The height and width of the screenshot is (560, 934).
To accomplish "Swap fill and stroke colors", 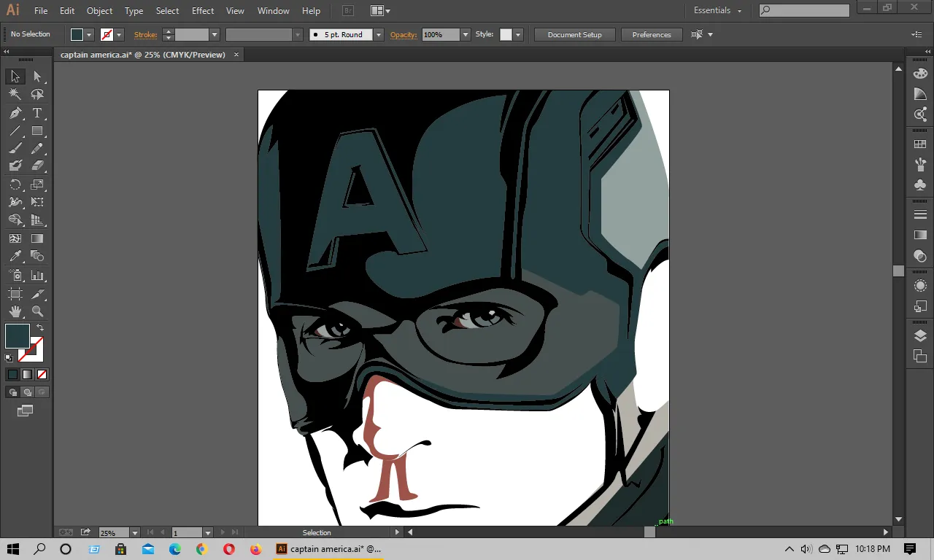I will tap(40, 328).
